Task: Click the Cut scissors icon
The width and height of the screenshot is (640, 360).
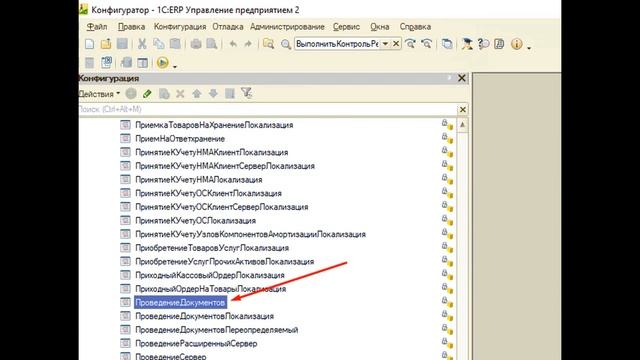Action: tap(142, 44)
